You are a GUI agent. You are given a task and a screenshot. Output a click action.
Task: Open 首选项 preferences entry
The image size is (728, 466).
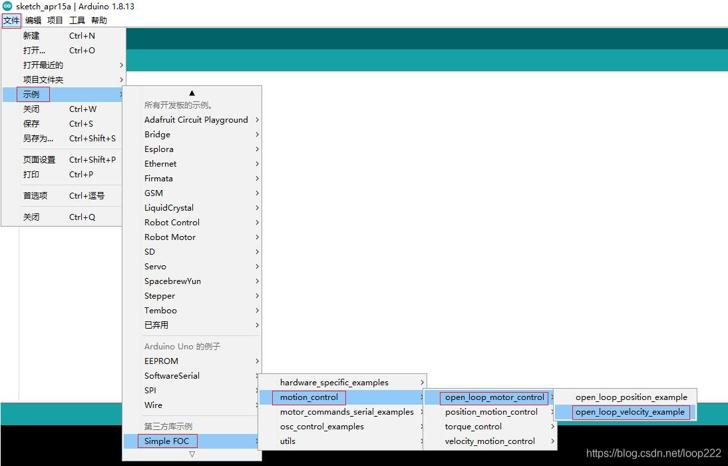tap(64, 196)
